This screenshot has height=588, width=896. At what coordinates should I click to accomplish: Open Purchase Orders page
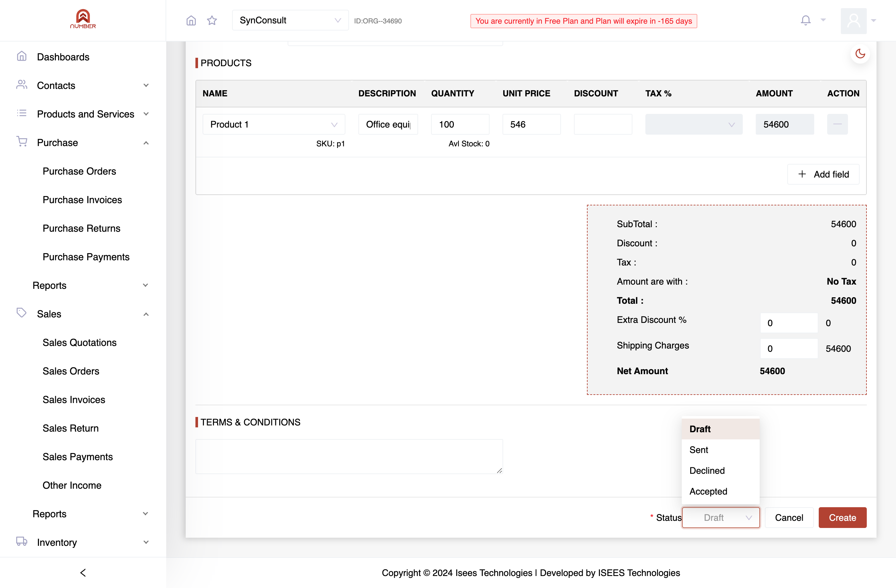click(x=79, y=171)
